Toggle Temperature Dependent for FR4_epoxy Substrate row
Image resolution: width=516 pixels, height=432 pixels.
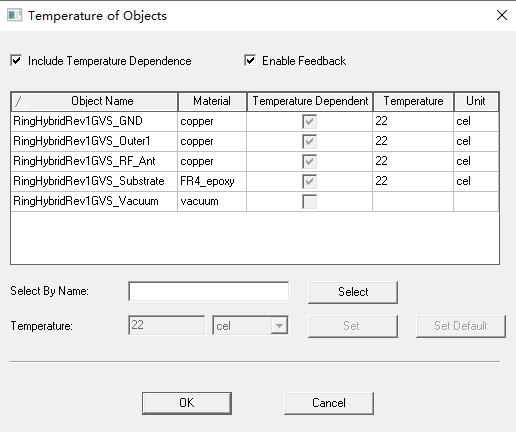pos(309,181)
